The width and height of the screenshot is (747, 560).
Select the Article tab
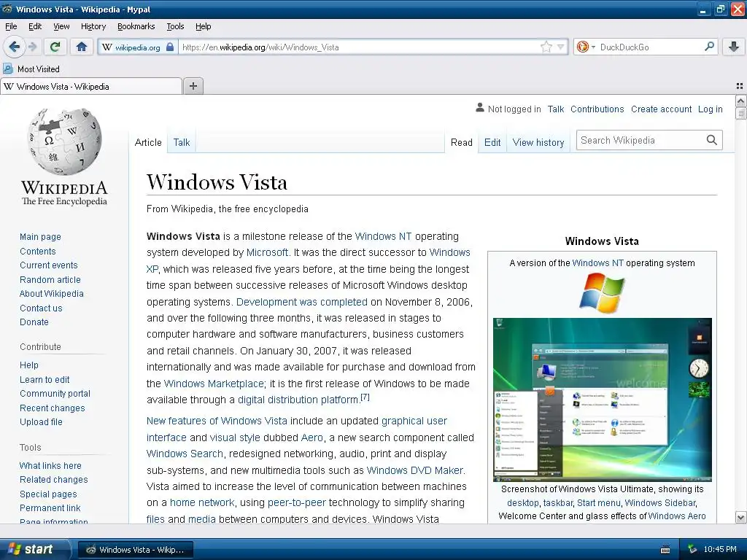point(148,142)
